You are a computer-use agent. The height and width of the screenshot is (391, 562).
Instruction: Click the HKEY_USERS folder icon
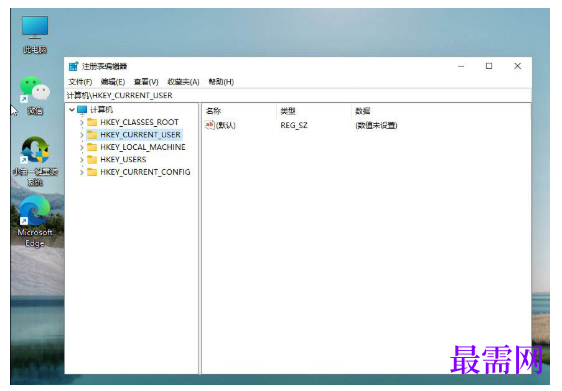pos(92,159)
